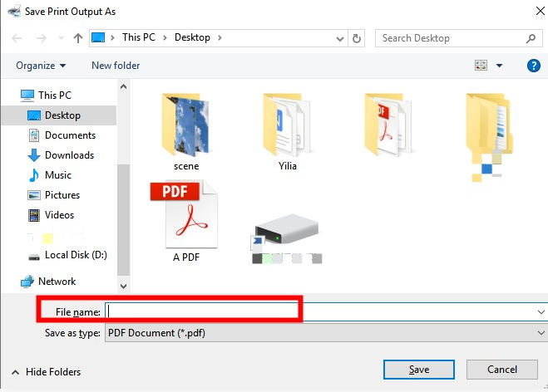
Task: Click the Pictures icon in sidebar
Action: tap(34, 195)
